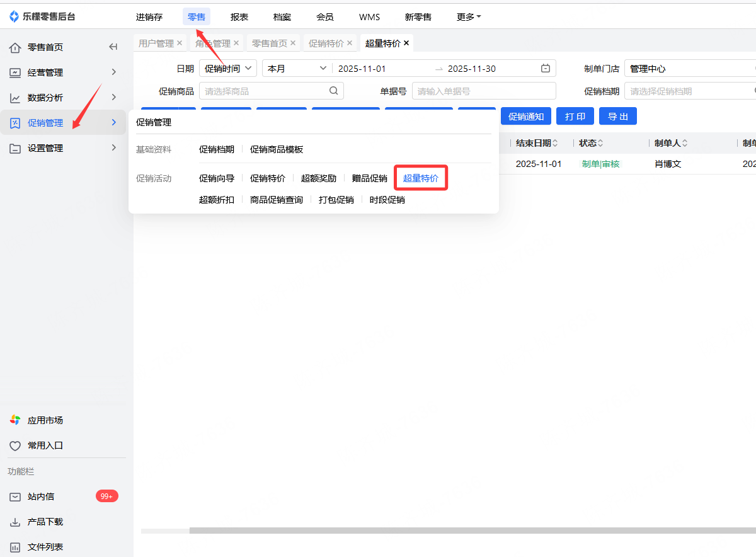
Task: Click the 应用市场 colorful icon
Action: pos(15,420)
